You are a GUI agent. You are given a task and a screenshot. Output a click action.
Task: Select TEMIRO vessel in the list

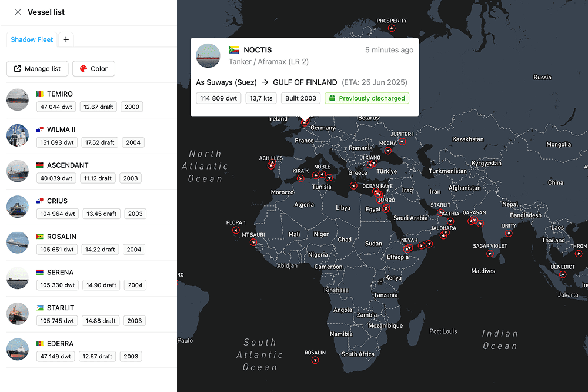click(x=60, y=94)
